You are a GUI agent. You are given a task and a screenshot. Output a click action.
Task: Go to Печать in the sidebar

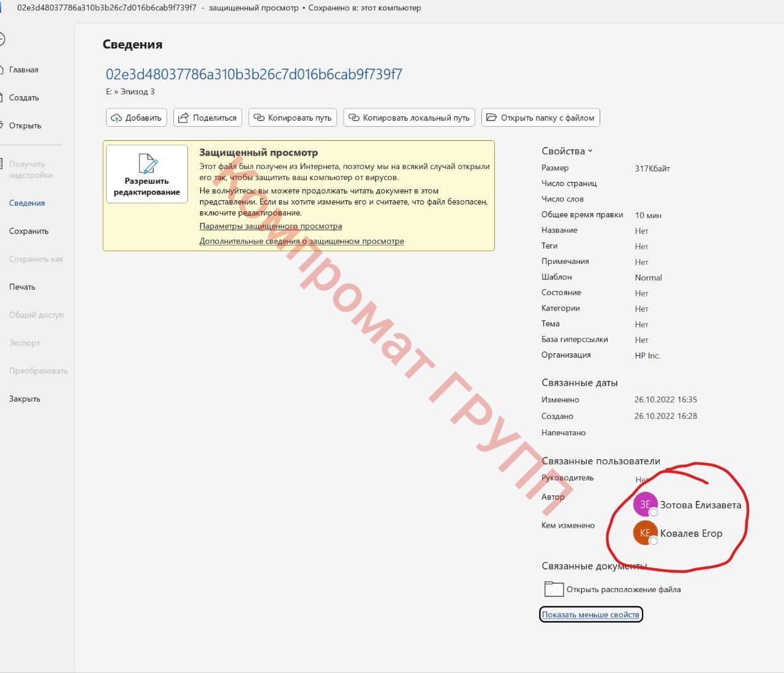22,287
